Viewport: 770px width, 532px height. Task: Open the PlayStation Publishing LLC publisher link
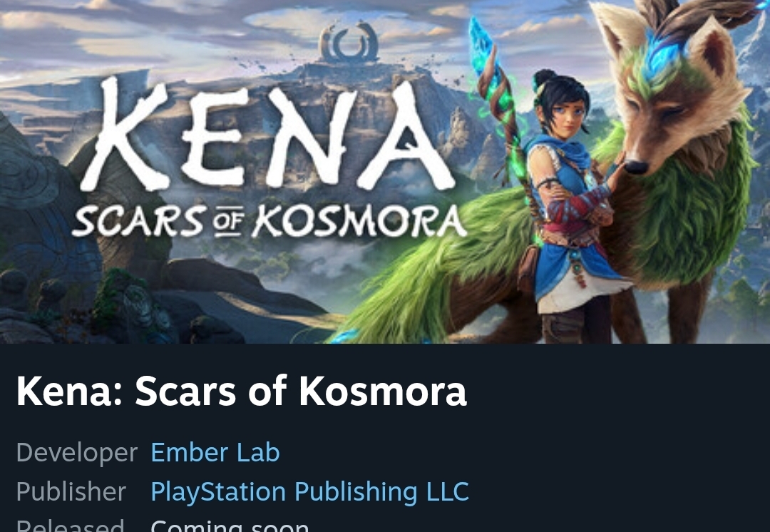tap(310, 492)
